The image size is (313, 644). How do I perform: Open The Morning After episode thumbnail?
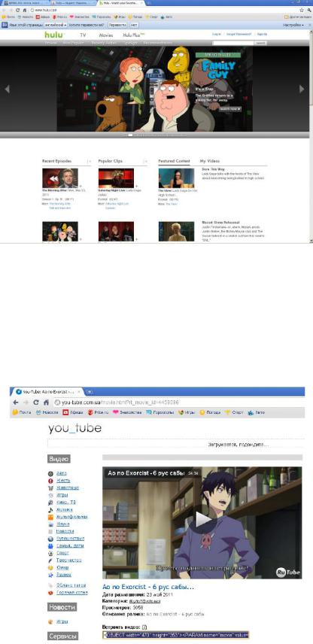(x=60, y=178)
